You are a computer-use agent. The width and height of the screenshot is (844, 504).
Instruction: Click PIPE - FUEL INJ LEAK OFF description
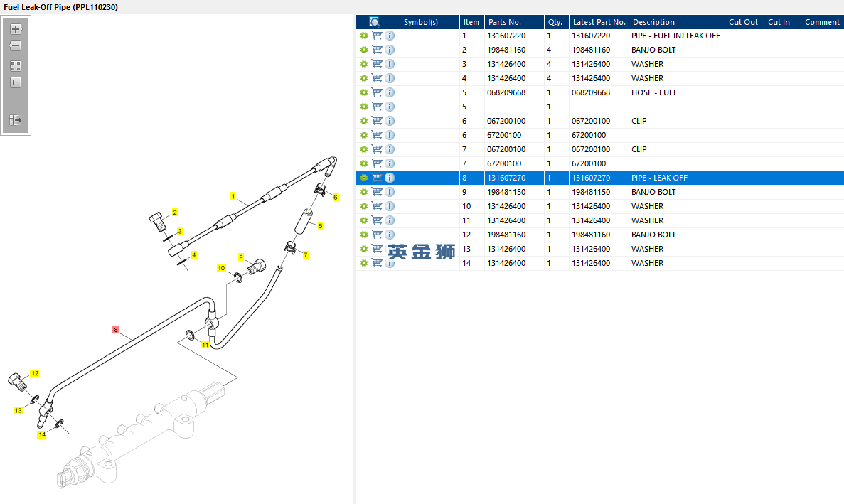pos(675,36)
